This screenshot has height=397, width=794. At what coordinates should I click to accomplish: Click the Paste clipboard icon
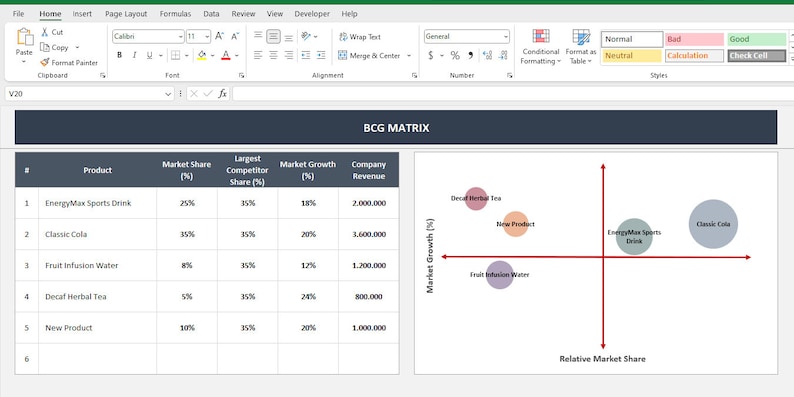(24, 37)
